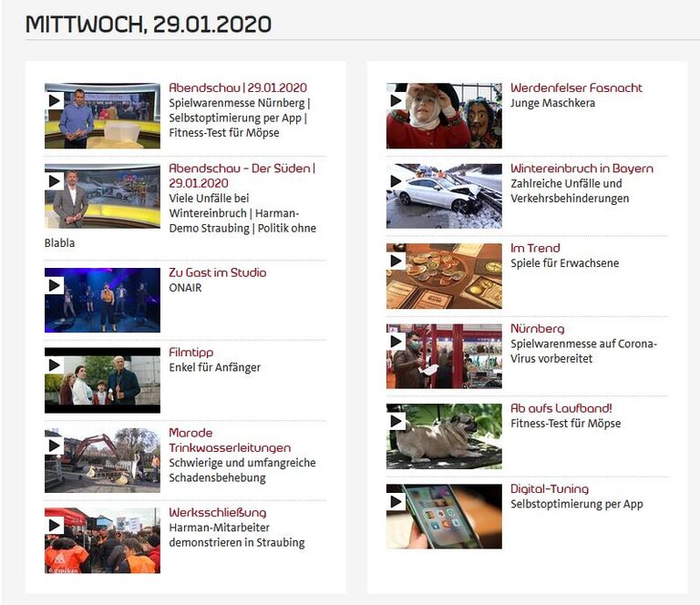Open the Marode Trinkwasserleitungen title link
This screenshot has height=605, width=700.
(x=230, y=440)
